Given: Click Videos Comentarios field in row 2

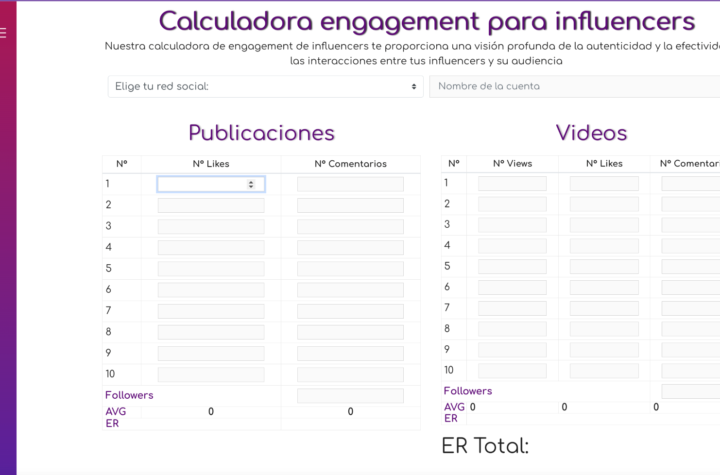Looking at the screenshot, I should (x=690, y=204).
